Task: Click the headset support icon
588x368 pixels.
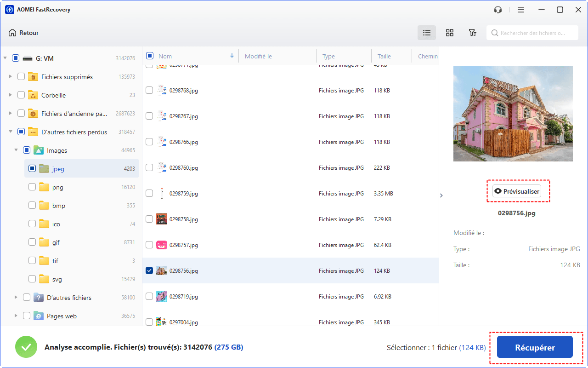Action: [498, 10]
